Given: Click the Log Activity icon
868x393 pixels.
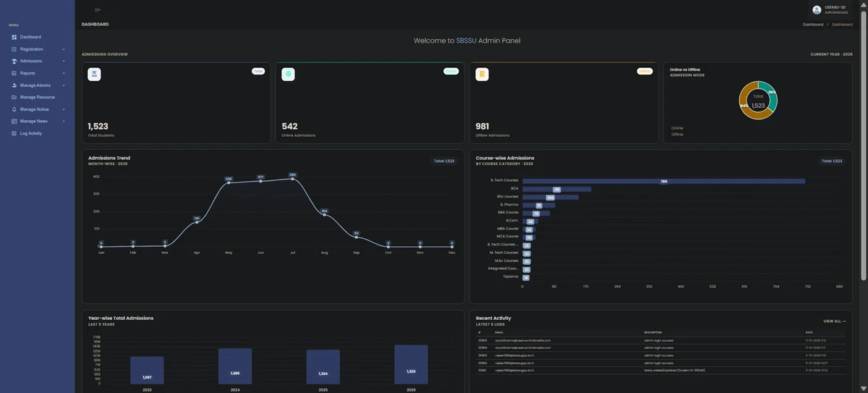Looking at the screenshot, I should click(14, 133).
